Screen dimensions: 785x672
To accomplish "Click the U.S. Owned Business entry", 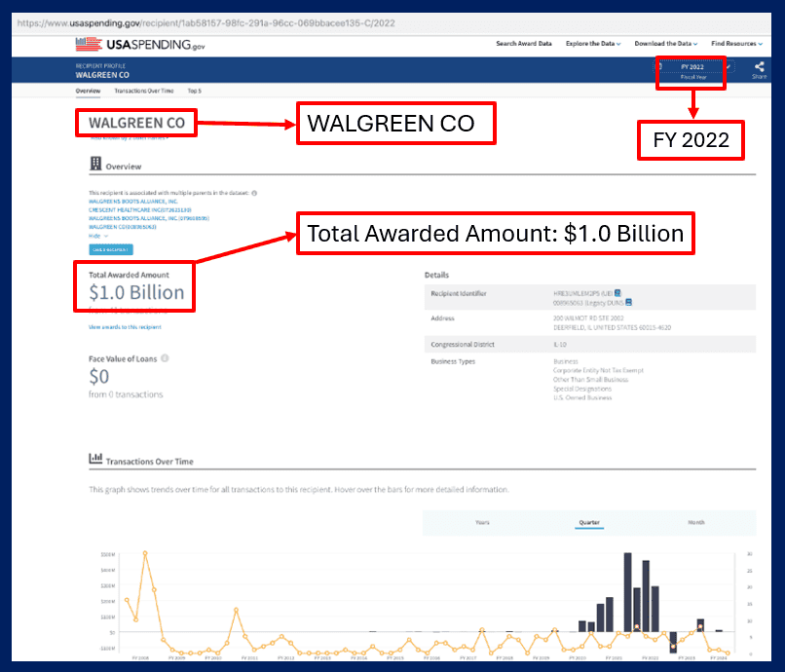I will pos(582,397).
